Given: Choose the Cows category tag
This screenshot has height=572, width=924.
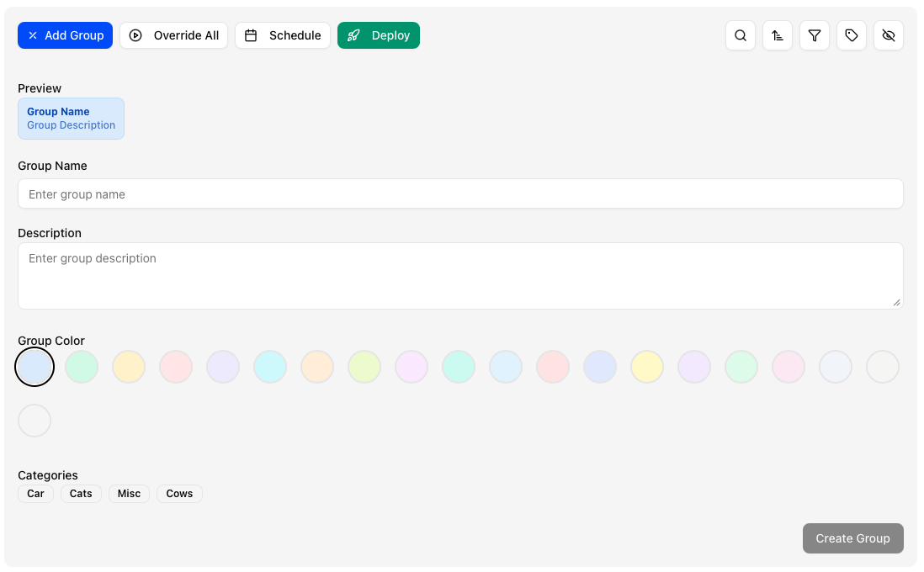Looking at the screenshot, I should 179,494.
